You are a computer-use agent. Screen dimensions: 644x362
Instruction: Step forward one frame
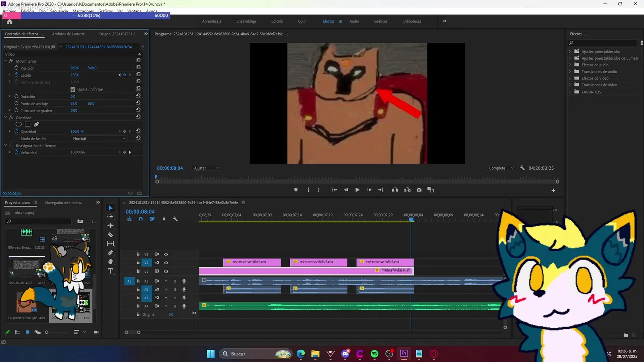369,190
